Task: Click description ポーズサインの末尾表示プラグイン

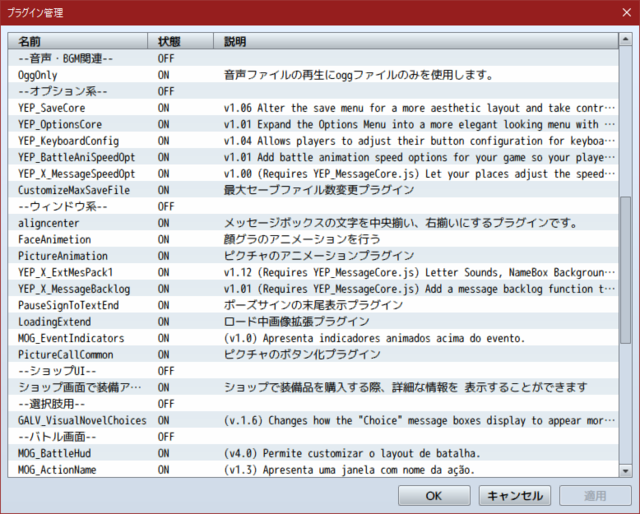Action: click(x=313, y=305)
